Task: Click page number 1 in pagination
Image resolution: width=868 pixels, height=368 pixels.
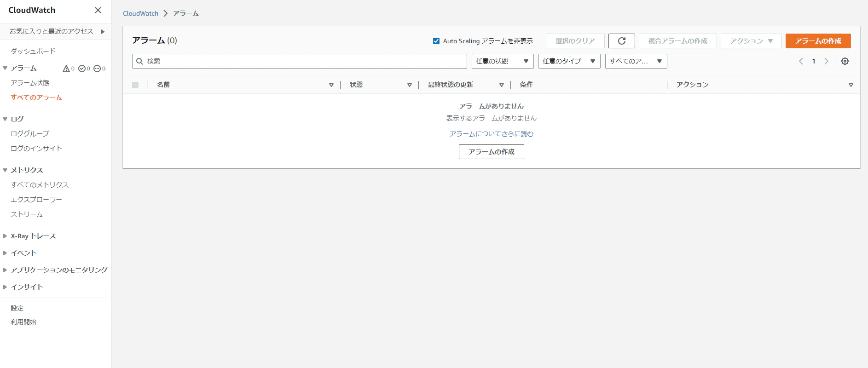Action: coord(813,61)
